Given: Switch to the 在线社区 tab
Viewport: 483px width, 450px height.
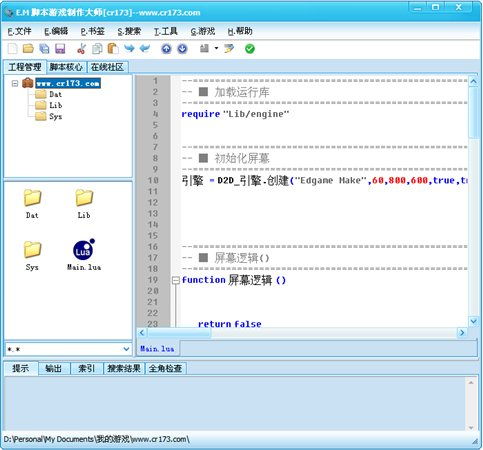Looking at the screenshot, I should pos(107,67).
